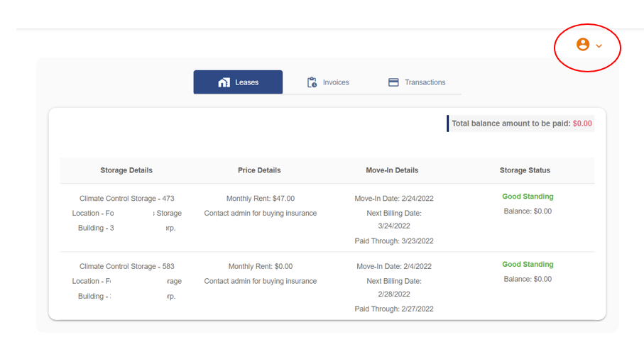
Task: Click Balance: $0.00 in storage 473 row
Action: click(x=528, y=211)
